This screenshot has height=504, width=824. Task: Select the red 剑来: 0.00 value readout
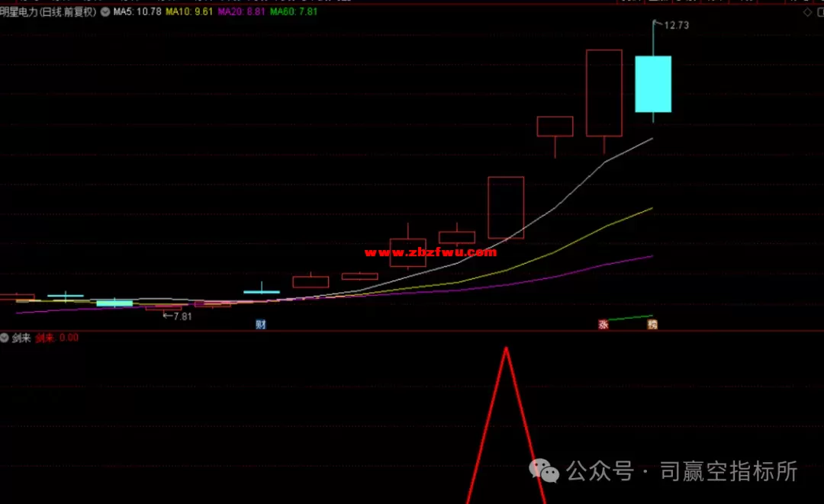(x=57, y=338)
